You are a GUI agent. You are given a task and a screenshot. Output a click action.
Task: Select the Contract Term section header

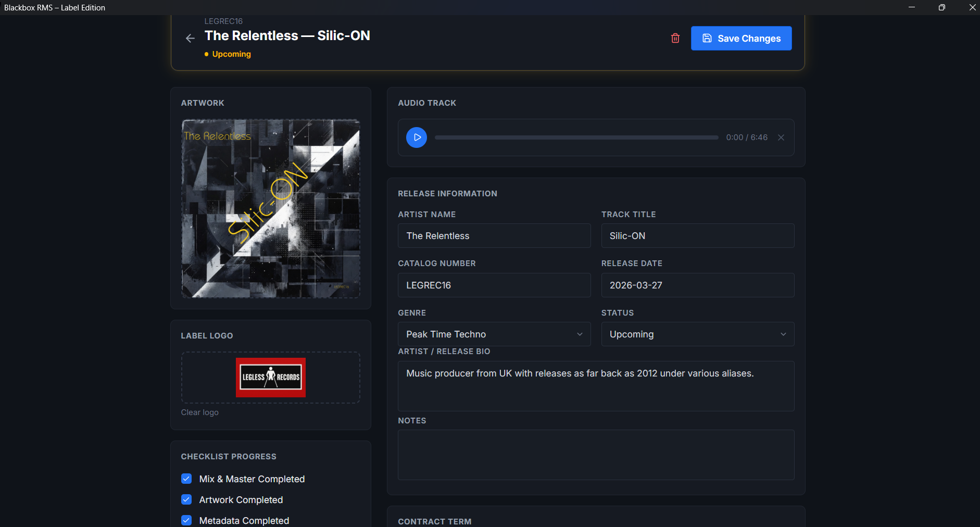(x=434, y=521)
